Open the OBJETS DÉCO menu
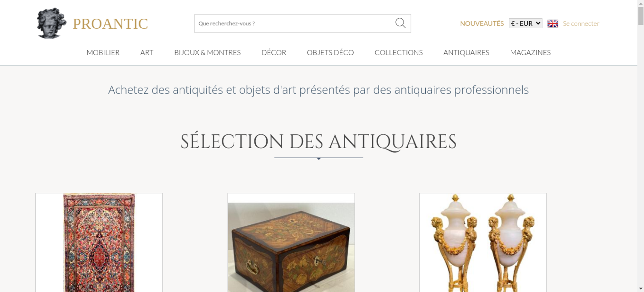Viewport: 644px width, 292px height. 330,52
